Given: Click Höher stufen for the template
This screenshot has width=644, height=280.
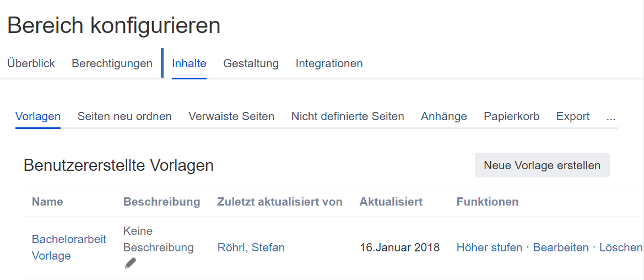Looking at the screenshot, I should click(489, 247).
